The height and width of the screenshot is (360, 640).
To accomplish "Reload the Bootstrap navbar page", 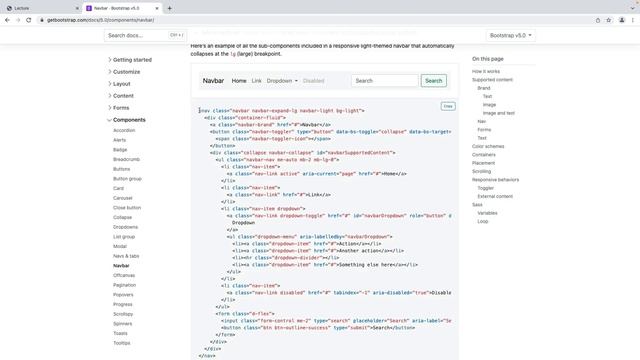I will 29,20.
